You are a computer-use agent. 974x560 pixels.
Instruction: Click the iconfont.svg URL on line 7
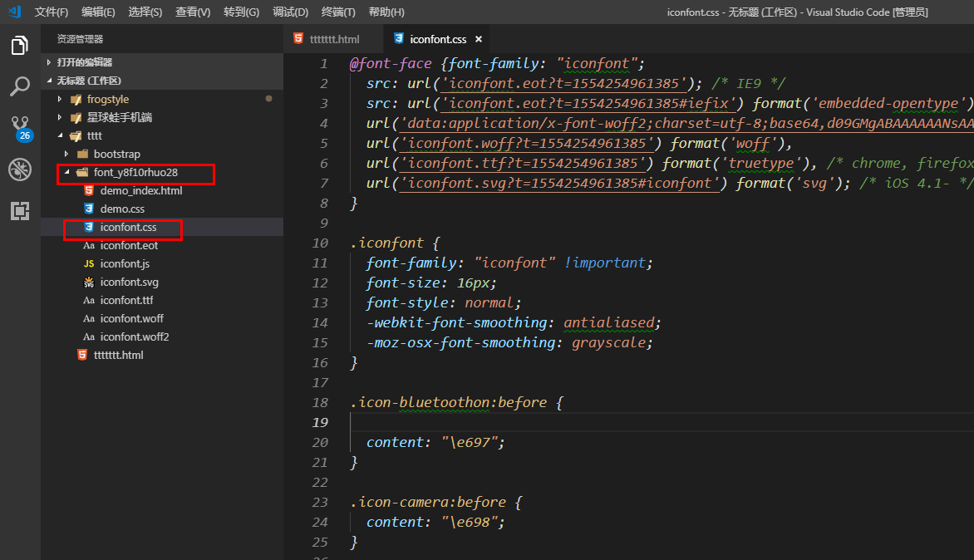pyautogui.click(x=559, y=183)
